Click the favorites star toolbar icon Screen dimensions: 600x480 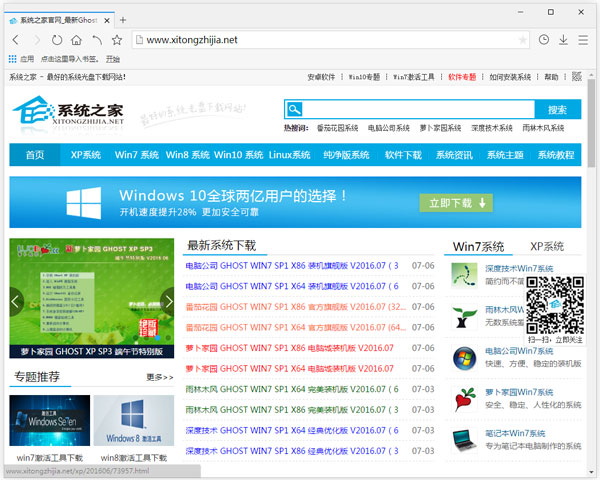click(117, 40)
